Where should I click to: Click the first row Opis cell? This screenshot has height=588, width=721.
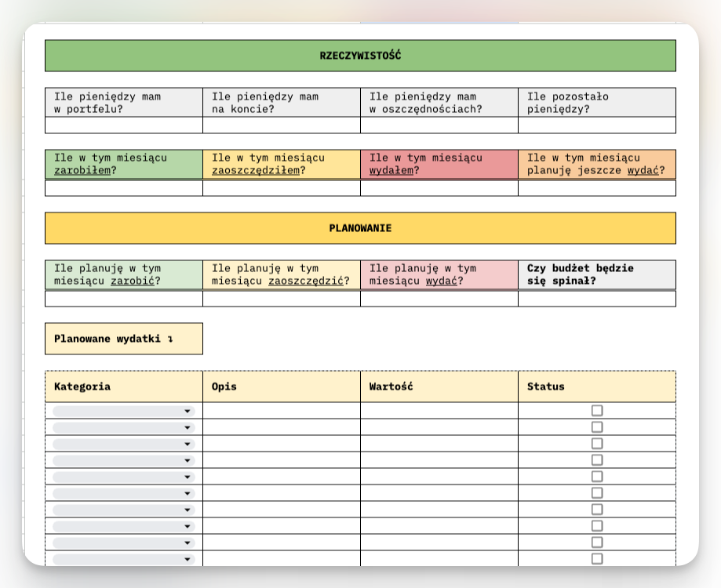(282, 410)
